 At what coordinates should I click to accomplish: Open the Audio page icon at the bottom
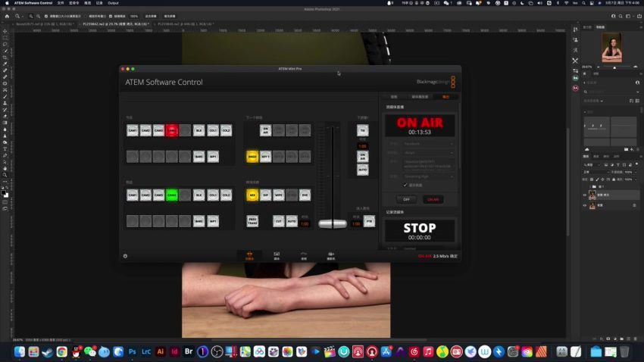(304, 256)
